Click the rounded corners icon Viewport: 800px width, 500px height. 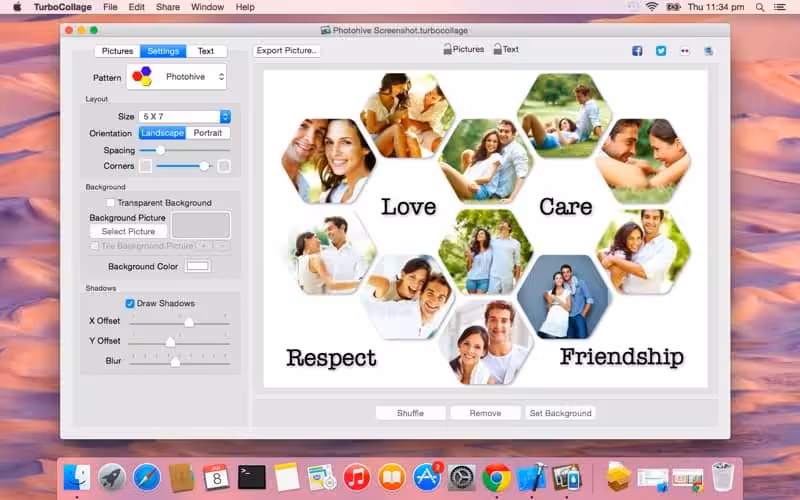click(x=224, y=166)
